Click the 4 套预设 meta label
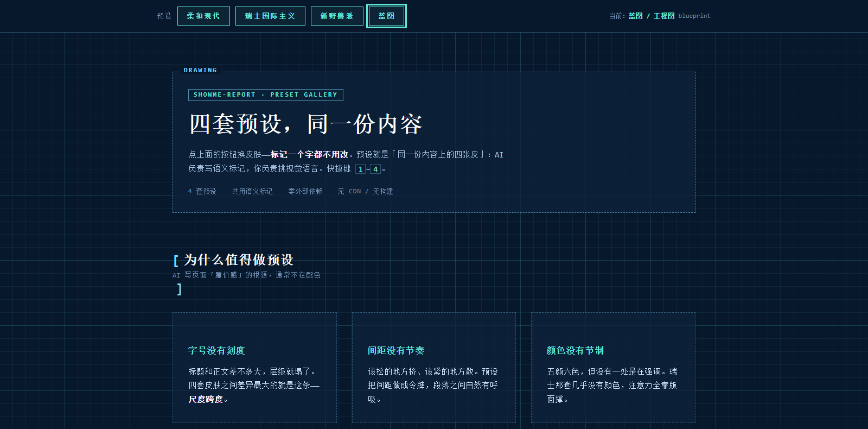Image resolution: width=868 pixels, height=429 pixels. coord(202,191)
